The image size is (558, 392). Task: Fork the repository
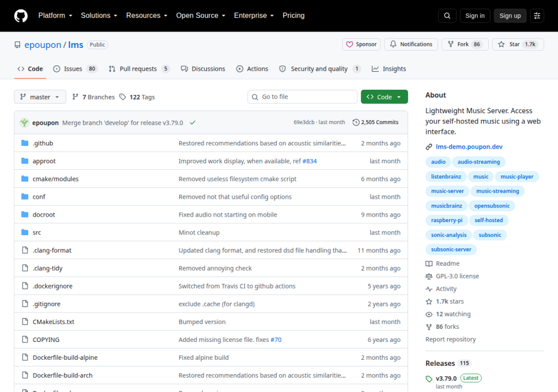coord(465,45)
